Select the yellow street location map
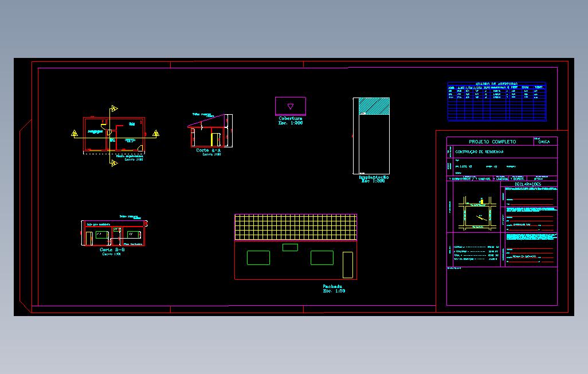The width and height of the screenshot is (588, 374). 477,213
